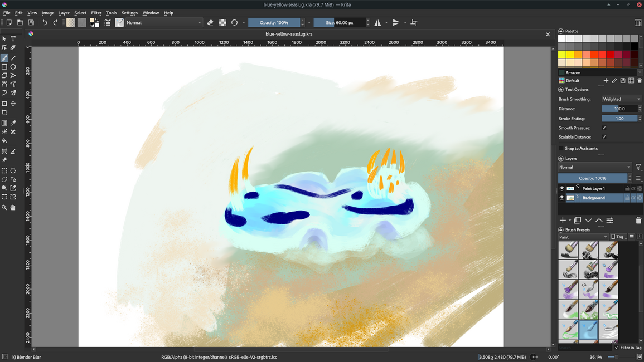Duplicate the layer using the Layers panel icon
The image size is (644, 362).
click(578, 221)
